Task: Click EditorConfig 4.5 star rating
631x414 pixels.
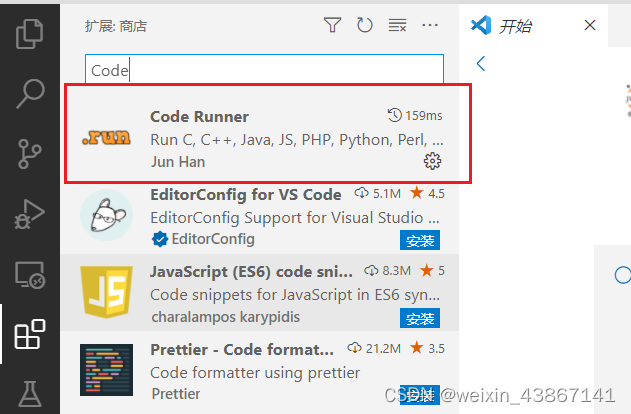Action: pyautogui.click(x=427, y=194)
